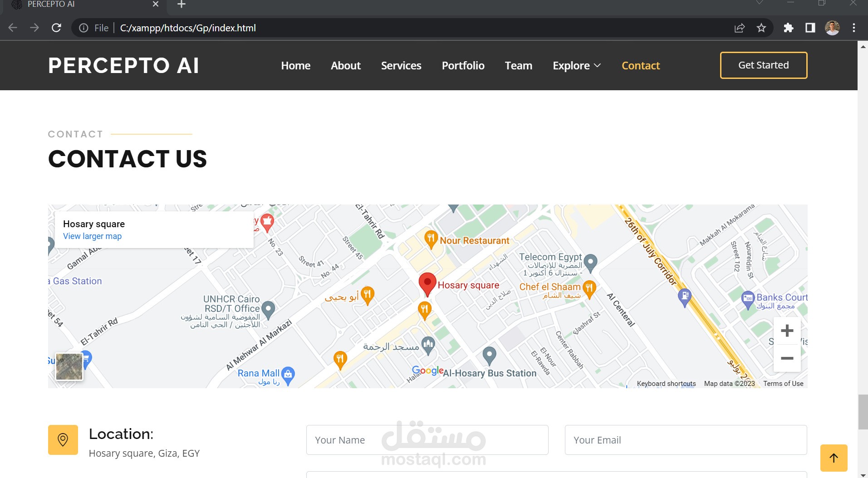The image size is (868, 478).
Task: Click the Banks Court map marker
Action: (x=748, y=300)
